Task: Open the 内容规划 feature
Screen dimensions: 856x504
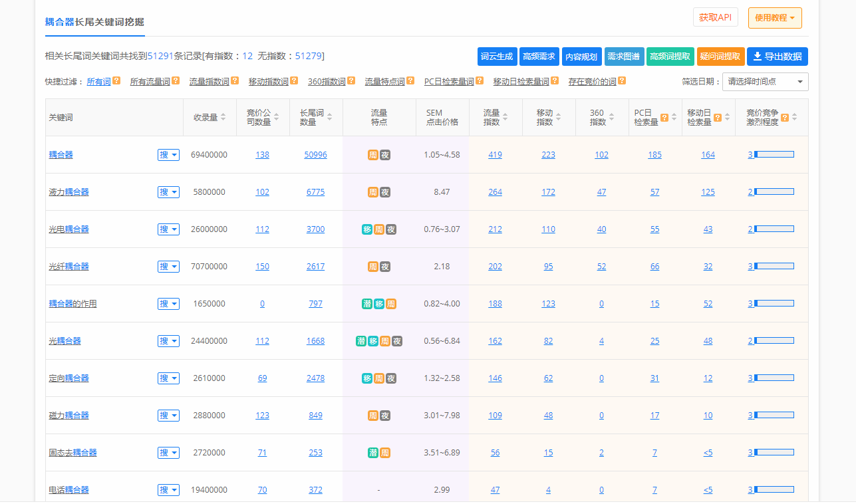Action: [581, 57]
